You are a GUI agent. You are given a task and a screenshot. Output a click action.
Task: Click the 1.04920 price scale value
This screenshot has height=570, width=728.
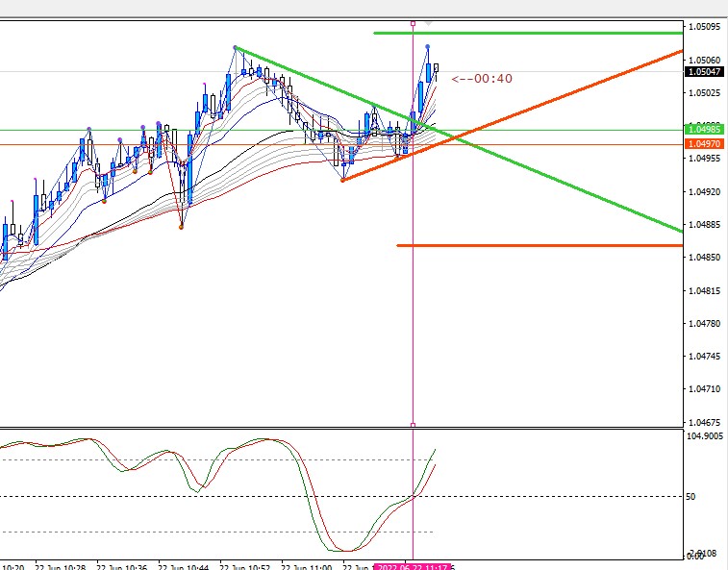tap(705, 191)
